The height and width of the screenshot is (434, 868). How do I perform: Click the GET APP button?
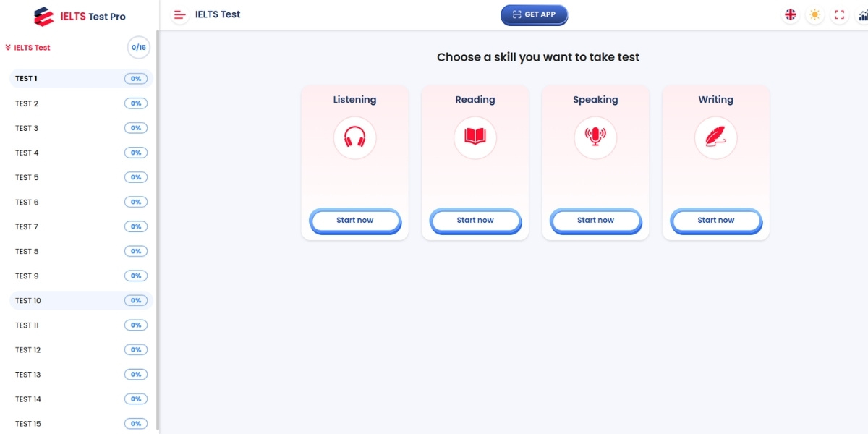[534, 14]
